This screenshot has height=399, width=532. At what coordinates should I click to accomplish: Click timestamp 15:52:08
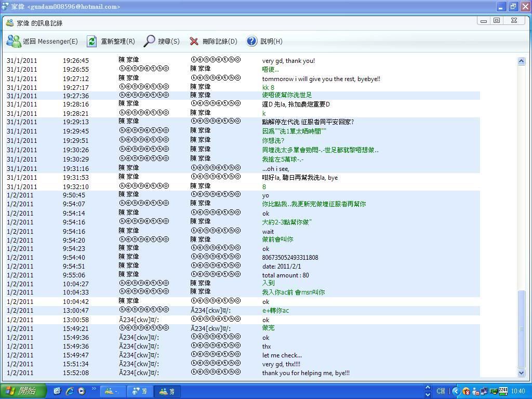point(76,373)
